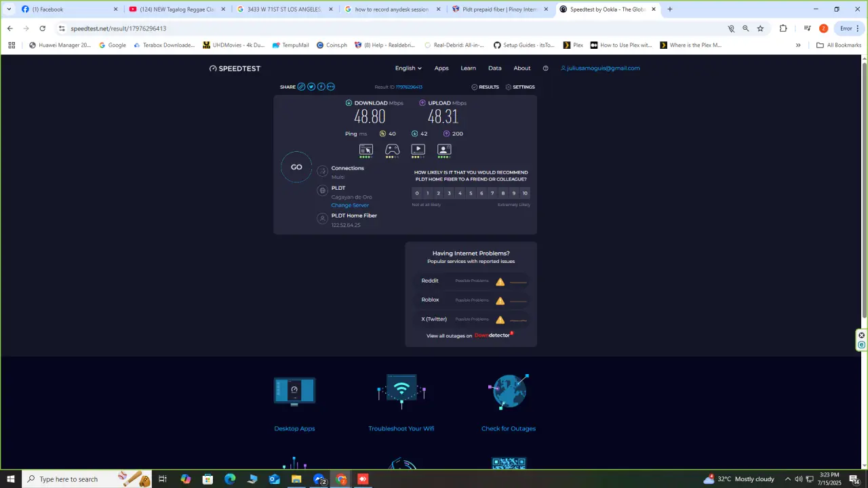Image resolution: width=868 pixels, height=488 pixels.
Task: Copy the result link via share link icon
Action: (302, 87)
